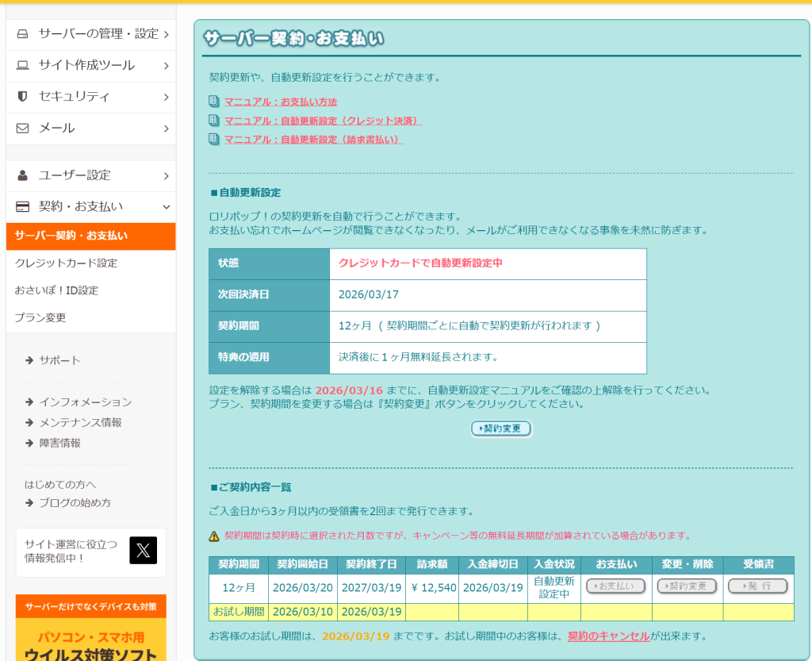Click the person icon beside ユーザー設定
Viewport: 812px width, 661px height.
tap(23, 175)
